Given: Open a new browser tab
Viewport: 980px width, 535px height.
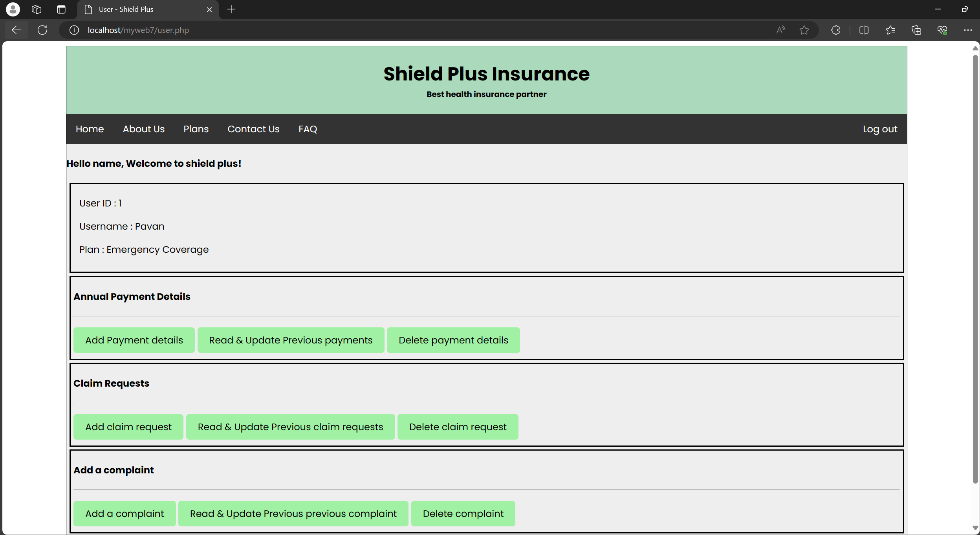Looking at the screenshot, I should (231, 9).
